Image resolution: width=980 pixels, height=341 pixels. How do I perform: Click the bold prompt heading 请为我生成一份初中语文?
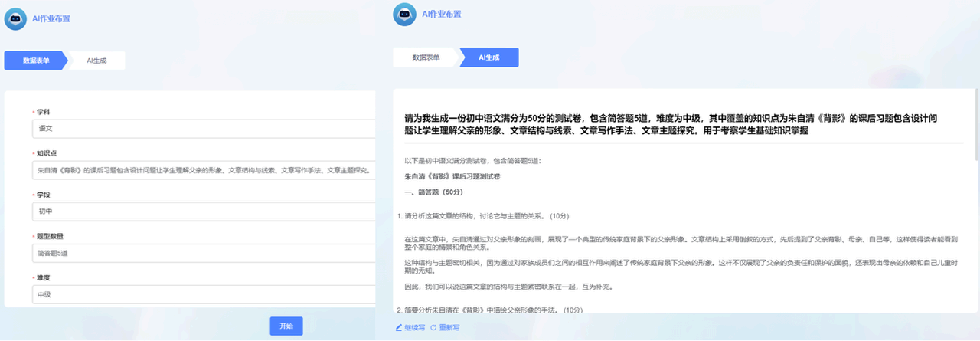[x=671, y=124]
